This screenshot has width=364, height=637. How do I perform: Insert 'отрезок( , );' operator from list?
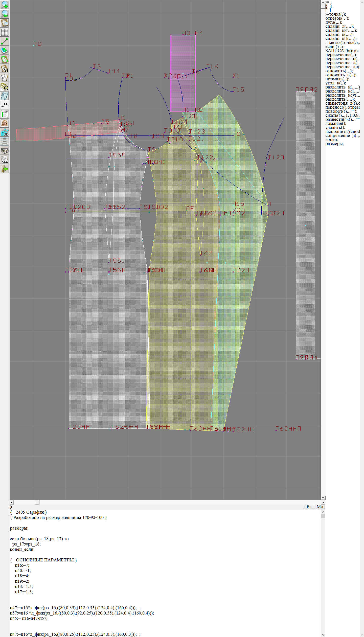pyautogui.click(x=337, y=18)
